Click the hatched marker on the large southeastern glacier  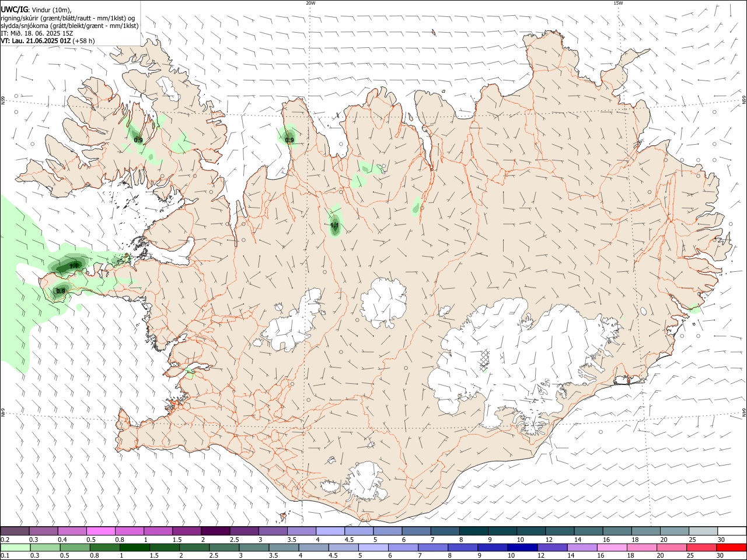(484, 359)
